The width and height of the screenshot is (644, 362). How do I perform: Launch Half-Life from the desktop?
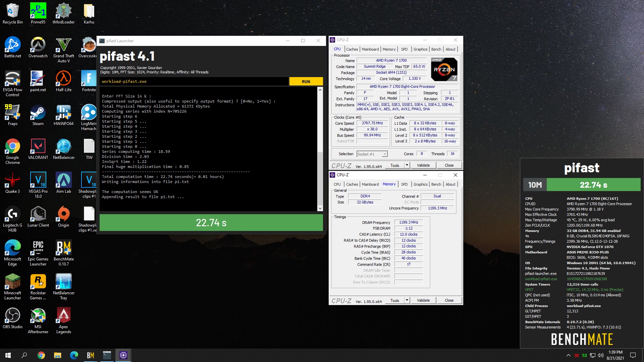click(x=63, y=81)
